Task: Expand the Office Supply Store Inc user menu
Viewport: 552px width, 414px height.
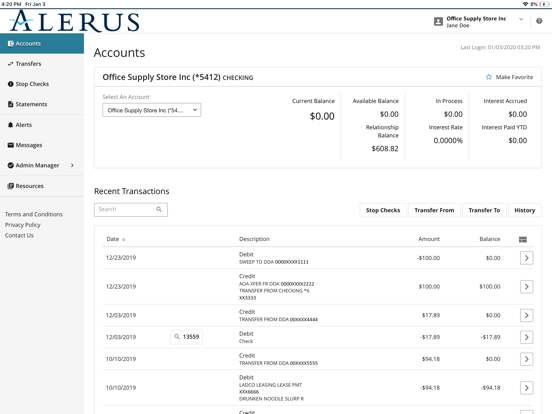Action: click(x=521, y=19)
